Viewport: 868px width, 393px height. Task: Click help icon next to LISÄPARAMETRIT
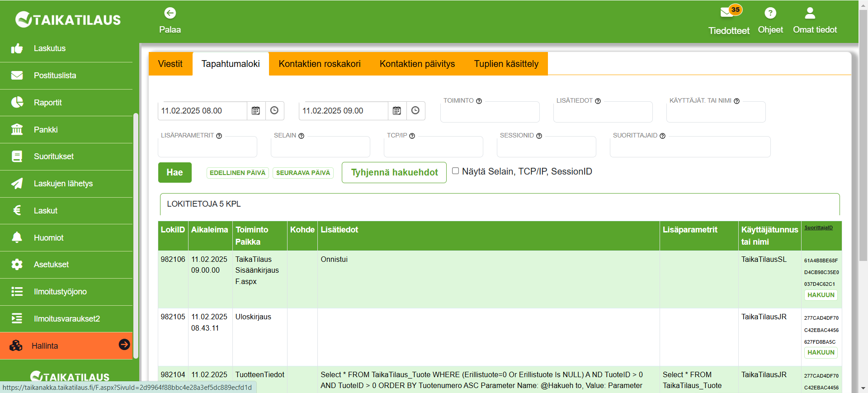(x=219, y=136)
